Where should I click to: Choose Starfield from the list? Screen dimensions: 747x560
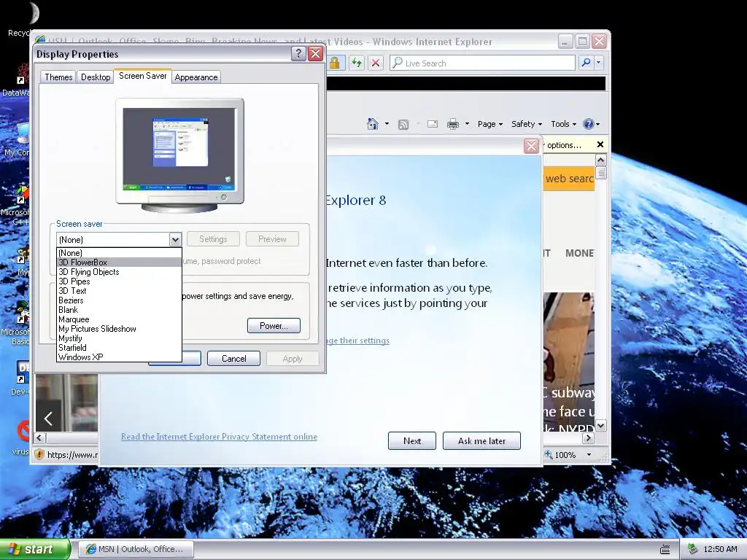pos(119,348)
